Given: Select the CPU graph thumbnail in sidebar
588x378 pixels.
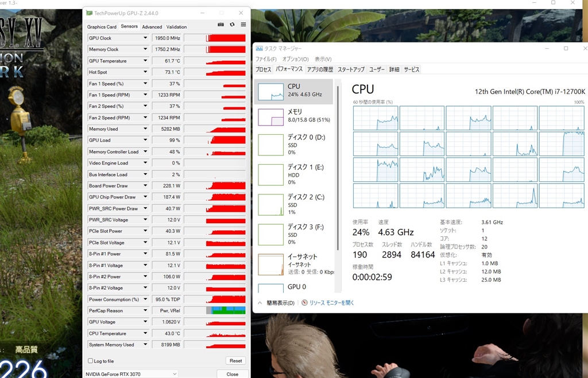Looking at the screenshot, I should click(271, 91).
